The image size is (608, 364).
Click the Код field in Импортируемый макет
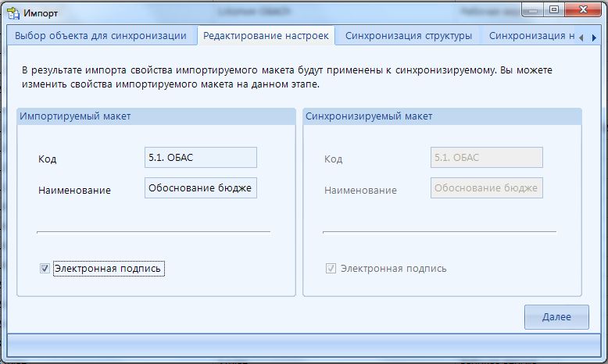(x=200, y=157)
